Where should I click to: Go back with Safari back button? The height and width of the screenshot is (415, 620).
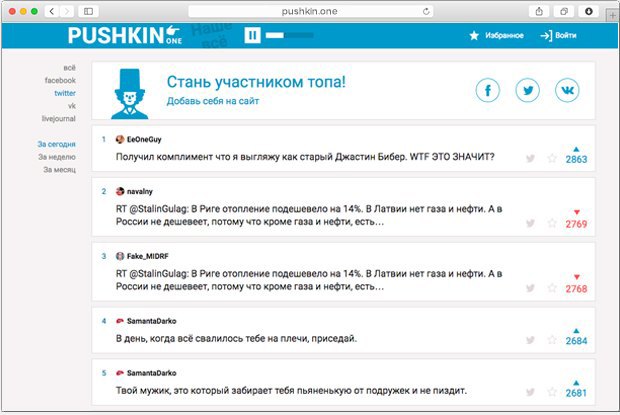52,11
